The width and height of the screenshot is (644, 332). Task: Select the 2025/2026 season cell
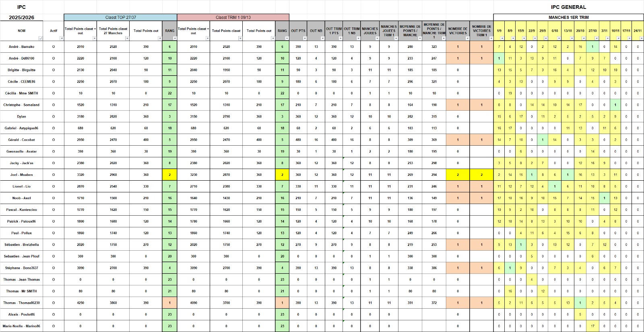click(x=21, y=17)
